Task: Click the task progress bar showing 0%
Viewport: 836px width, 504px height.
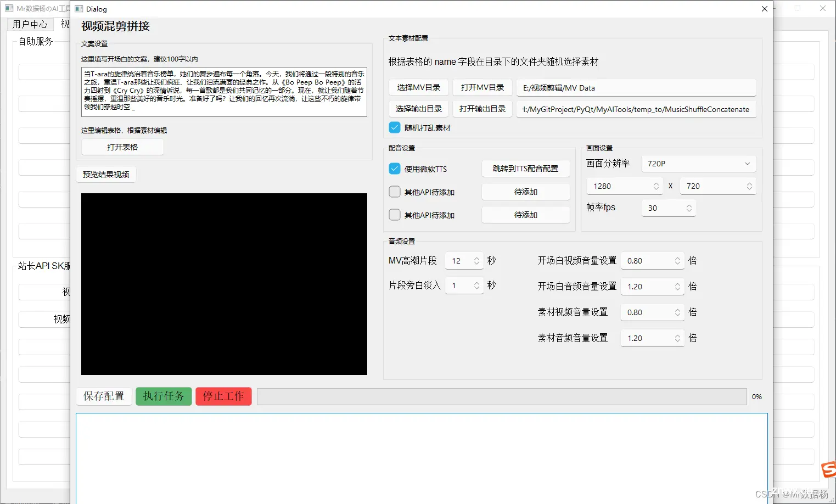Action: (x=502, y=396)
